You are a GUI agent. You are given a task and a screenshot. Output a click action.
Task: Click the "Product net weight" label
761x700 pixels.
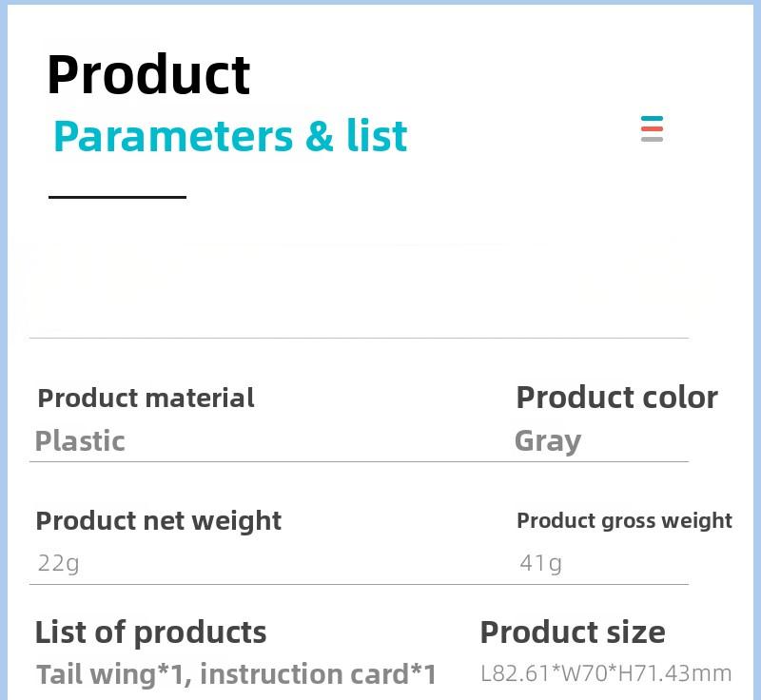158,521
